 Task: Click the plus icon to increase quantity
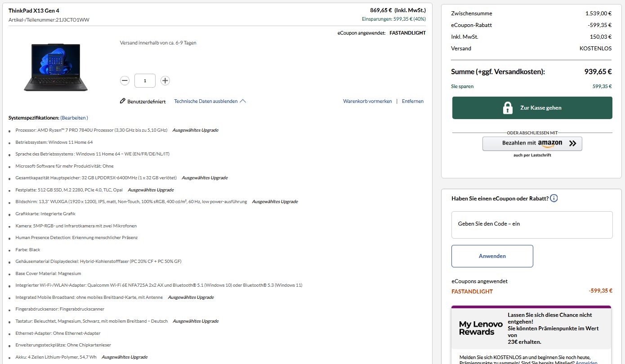coord(165,80)
